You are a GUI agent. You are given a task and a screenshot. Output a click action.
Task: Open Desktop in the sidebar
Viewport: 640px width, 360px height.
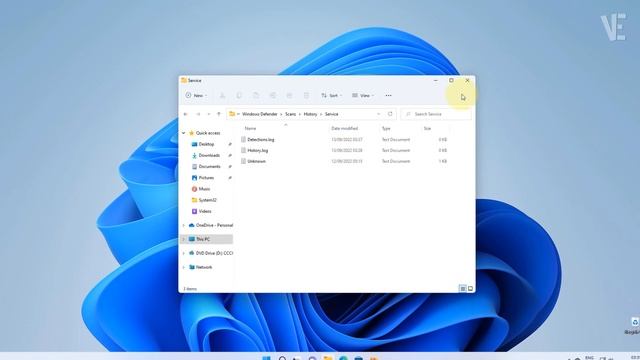click(206, 144)
